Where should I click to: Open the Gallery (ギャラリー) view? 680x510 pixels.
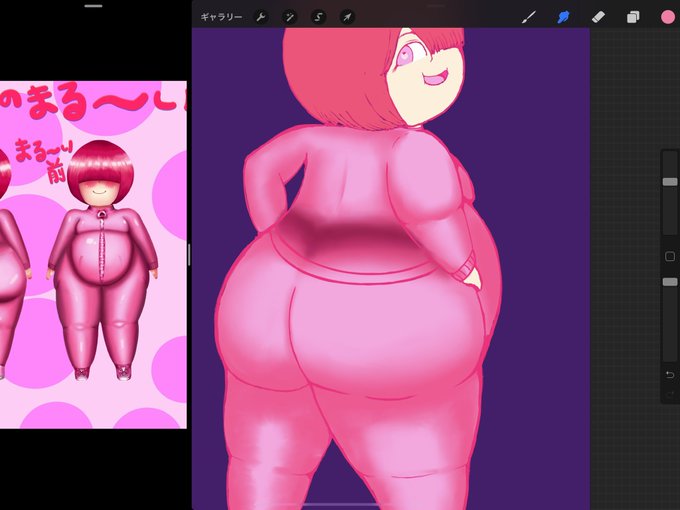click(221, 17)
